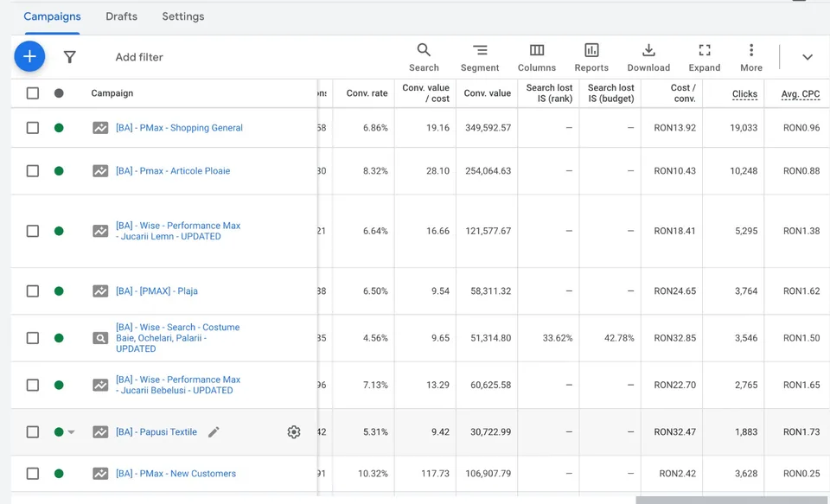Click the Add filter field

139,57
